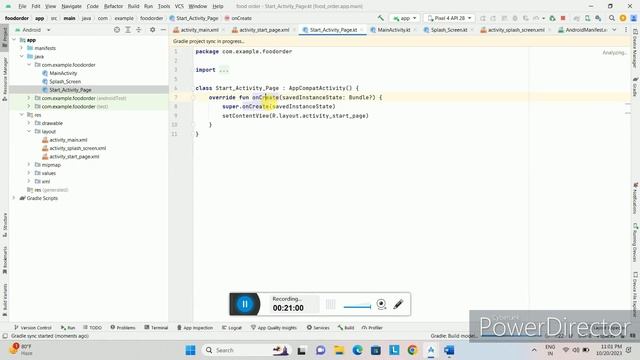The height and width of the screenshot is (360, 640).
Task: Open the File menu
Action: (x=22, y=6)
